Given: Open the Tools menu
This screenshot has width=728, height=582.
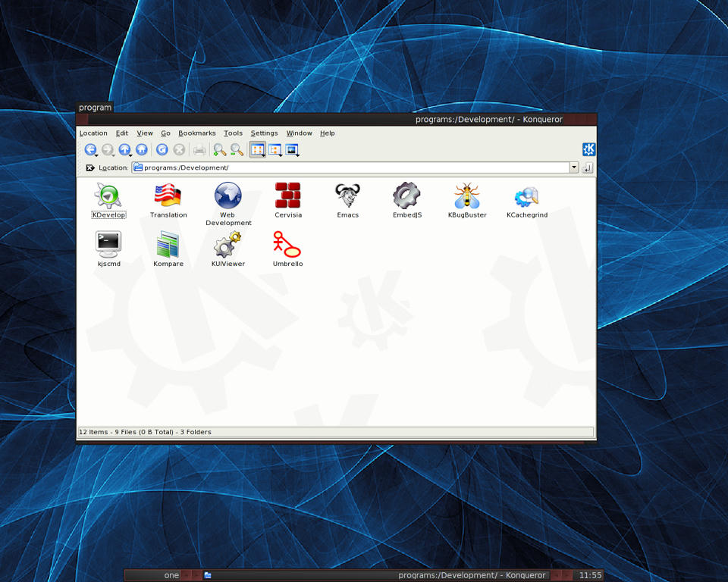Looking at the screenshot, I should tap(233, 133).
